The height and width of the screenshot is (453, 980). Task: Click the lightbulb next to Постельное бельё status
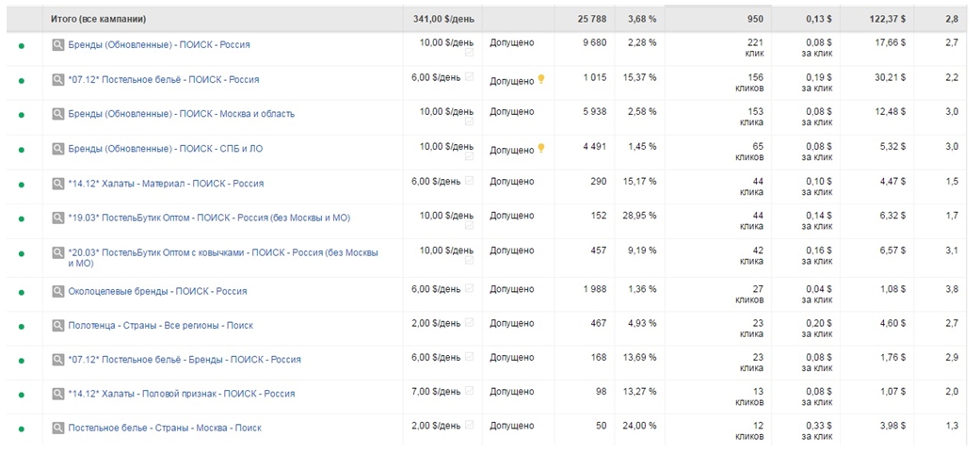(x=541, y=80)
